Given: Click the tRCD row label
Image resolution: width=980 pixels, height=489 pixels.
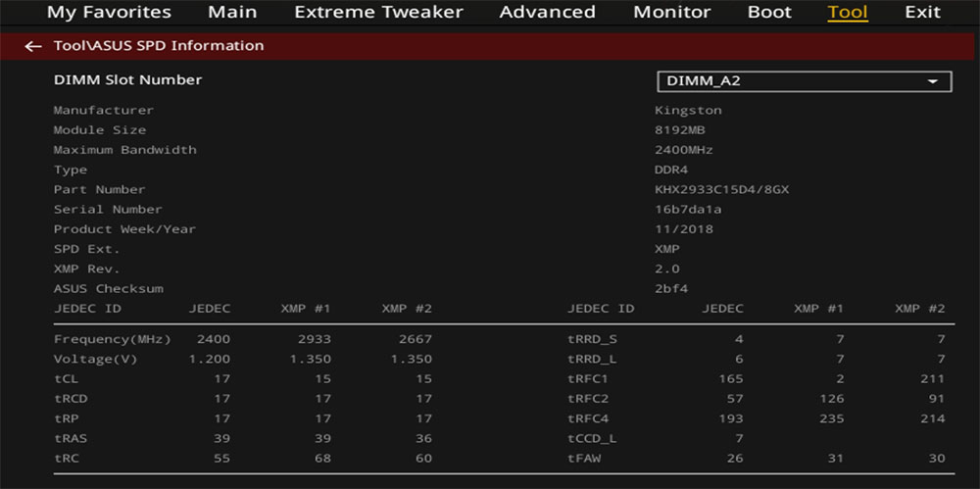Looking at the screenshot, I should tap(70, 399).
